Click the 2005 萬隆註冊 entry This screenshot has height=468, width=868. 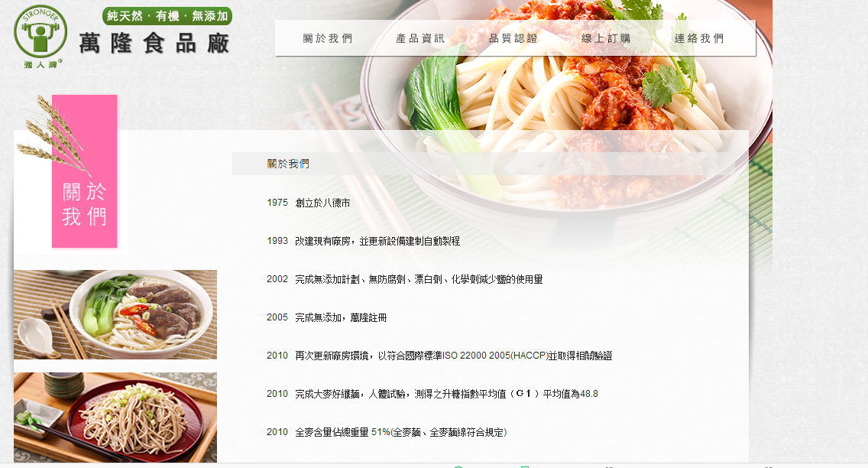326,317
